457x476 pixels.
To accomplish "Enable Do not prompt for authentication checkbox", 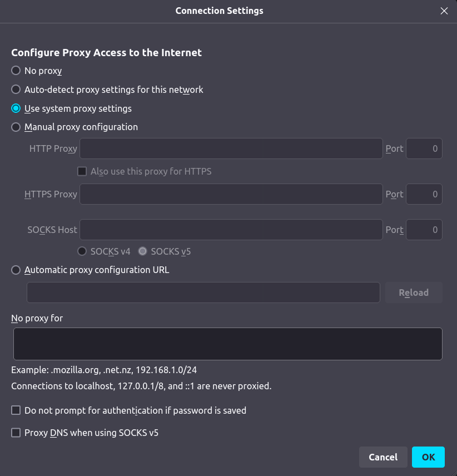I will [16, 411].
